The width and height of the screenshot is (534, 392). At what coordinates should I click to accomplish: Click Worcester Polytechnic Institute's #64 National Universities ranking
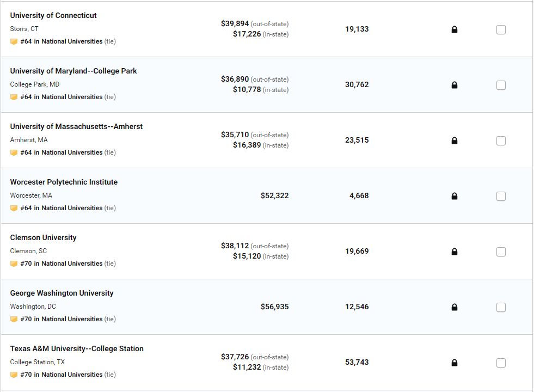coord(62,208)
